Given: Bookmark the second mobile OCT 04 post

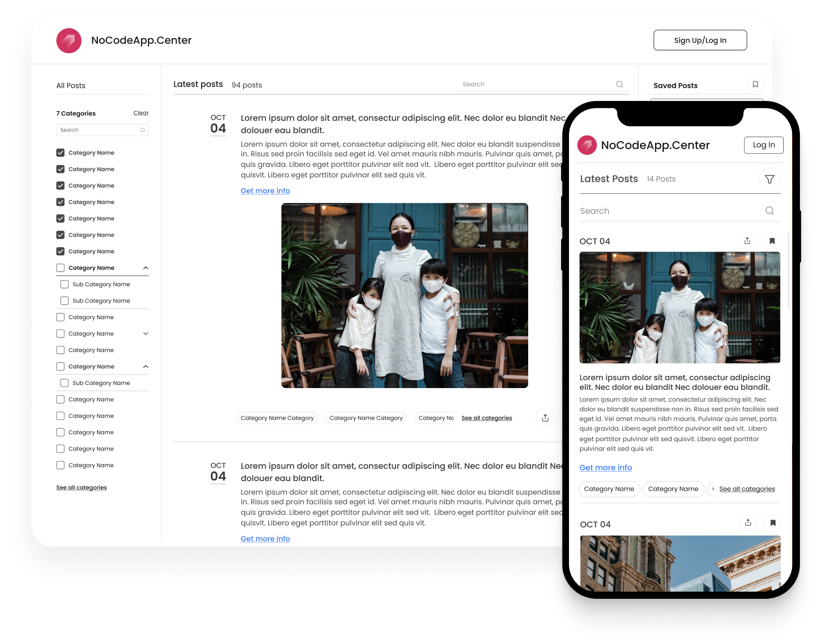Looking at the screenshot, I should click(773, 523).
